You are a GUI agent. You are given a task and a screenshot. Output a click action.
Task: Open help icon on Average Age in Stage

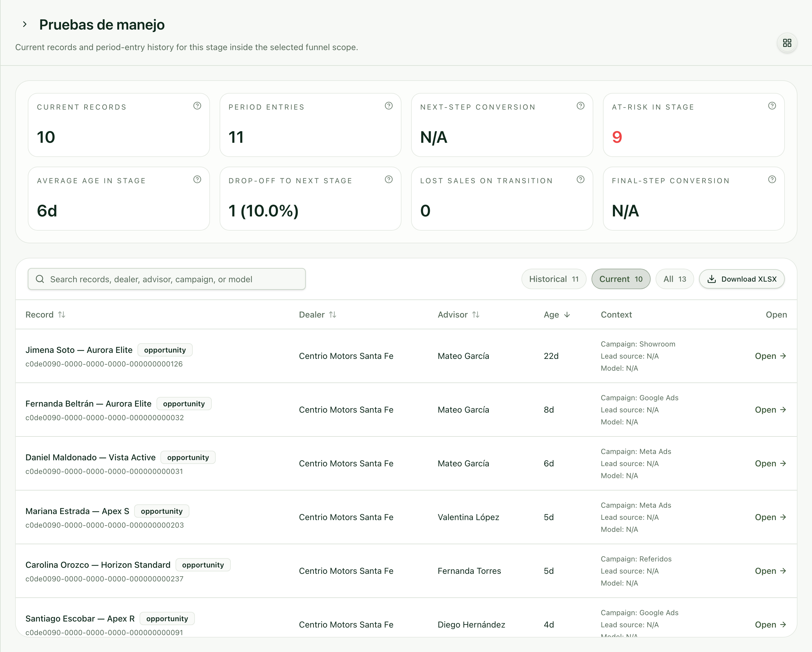[x=197, y=180]
